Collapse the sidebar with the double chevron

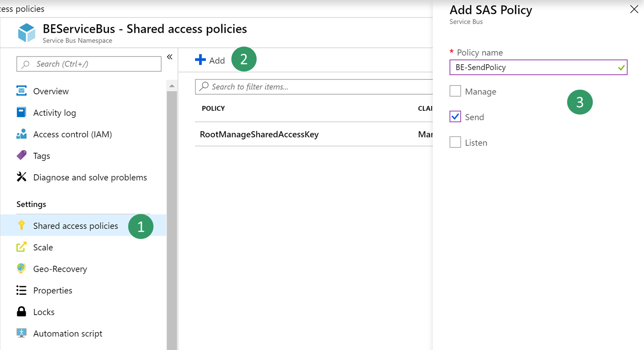point(170,57)
